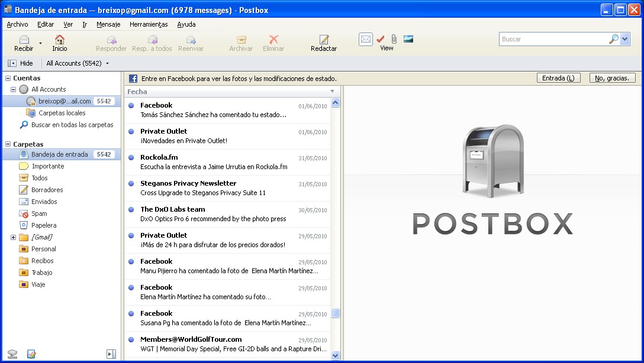The width and height of the screenshot is (644, 363).
Task: Click the to-do notepad icon in sidebar footer
Action: coord(31,354)
